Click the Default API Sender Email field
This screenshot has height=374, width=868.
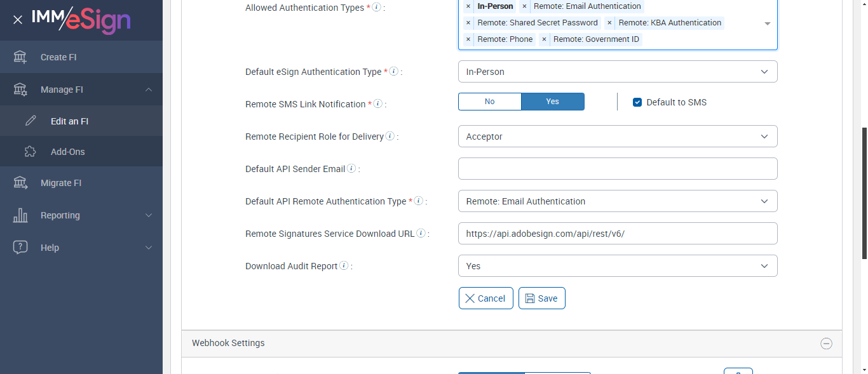point(617,169)
